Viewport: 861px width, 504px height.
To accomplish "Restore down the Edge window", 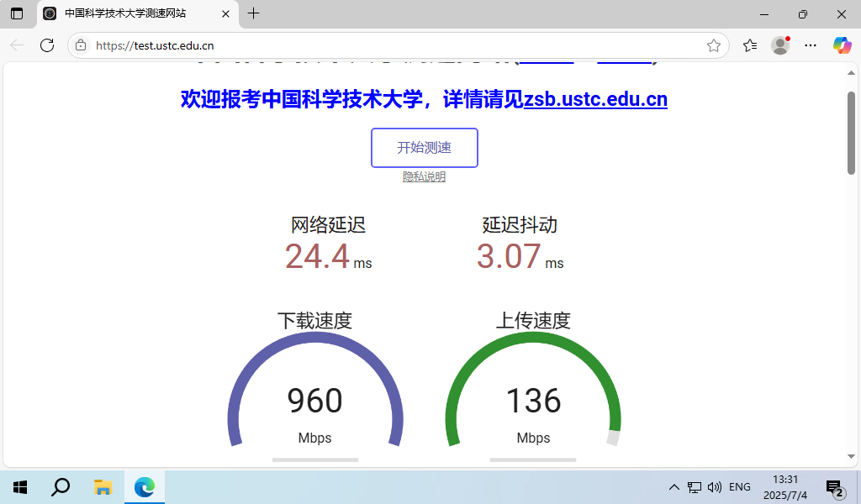I will (x=803, y=14).
